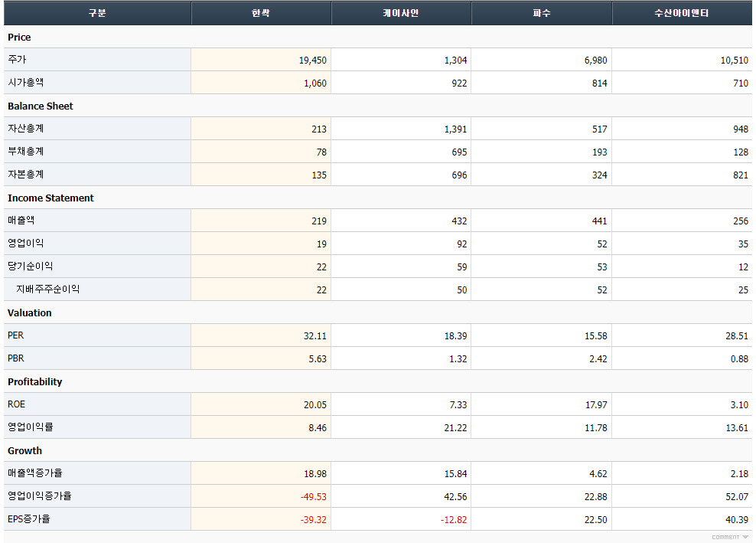Select 수산아이앤티 total assets 948

click(x=741, y=129)
